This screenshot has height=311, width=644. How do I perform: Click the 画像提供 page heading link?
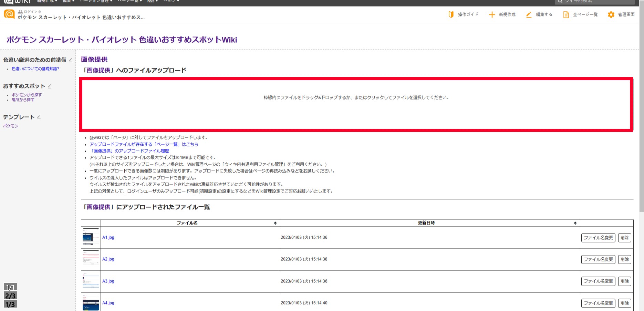[94, 60]
